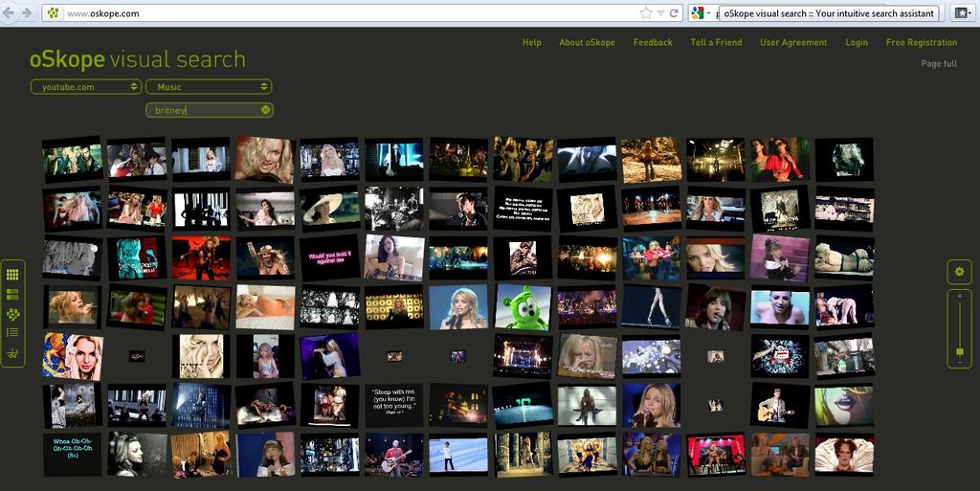This screenshot has height=491, width=980.
Task: Open the settings gear on right side
Action: [x=959, y=272]
